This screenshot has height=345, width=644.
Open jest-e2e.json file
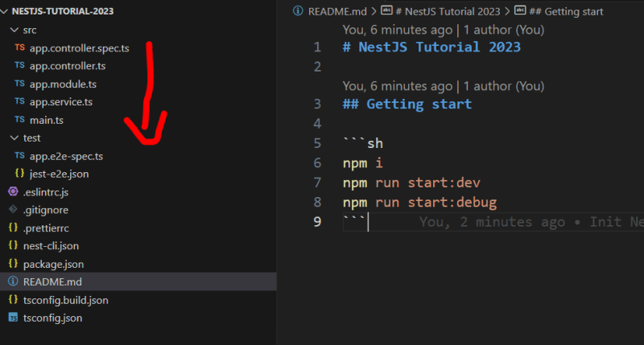click(x=59, y=174)
